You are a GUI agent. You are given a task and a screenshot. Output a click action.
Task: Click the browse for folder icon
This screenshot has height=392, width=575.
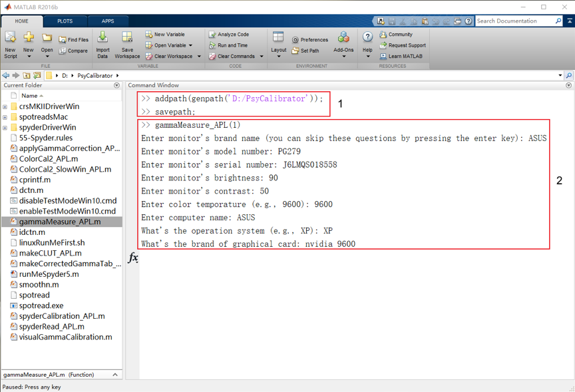37,75
